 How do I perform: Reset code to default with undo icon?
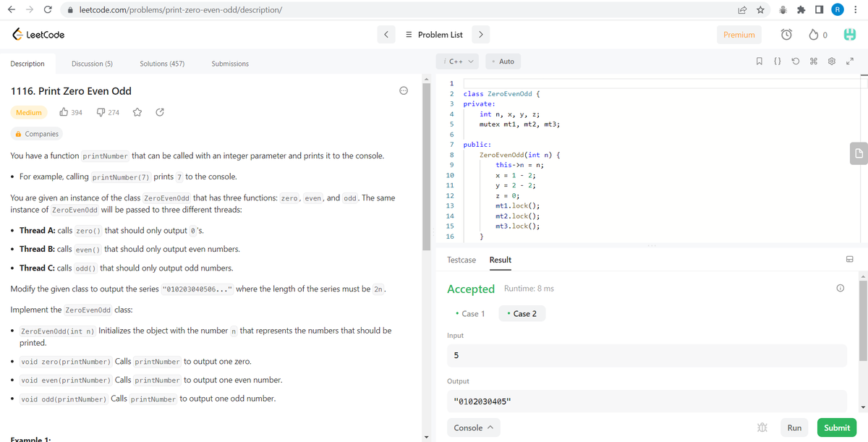[795, 61]
